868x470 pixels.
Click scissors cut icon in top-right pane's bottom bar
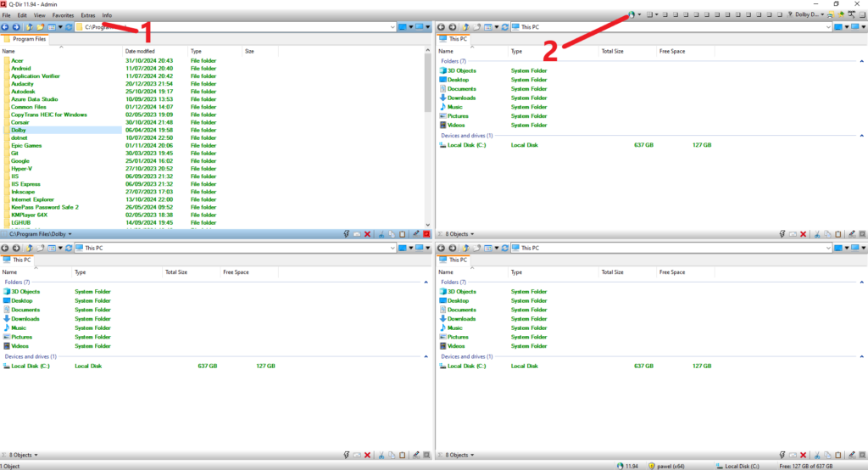(816, 233)
